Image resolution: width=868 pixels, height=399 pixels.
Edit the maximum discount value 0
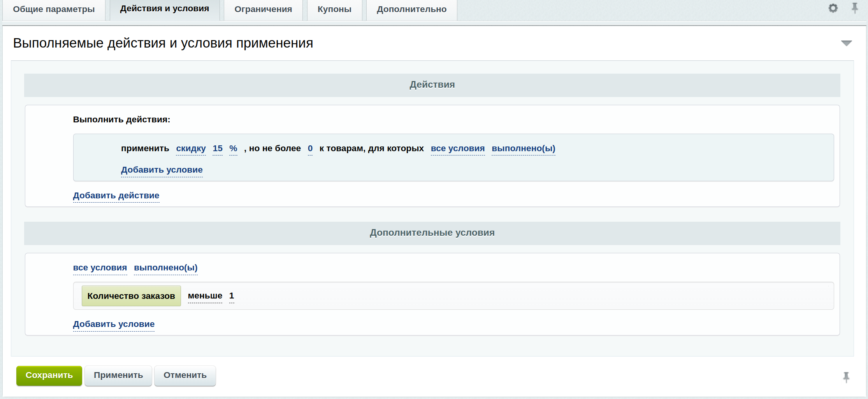pos(310,148)
